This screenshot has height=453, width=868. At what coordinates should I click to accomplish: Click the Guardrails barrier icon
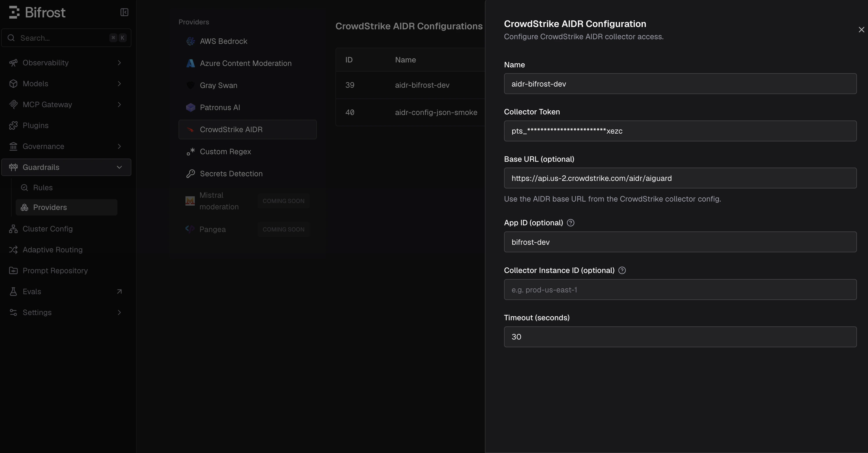click(x=13, y=167)
